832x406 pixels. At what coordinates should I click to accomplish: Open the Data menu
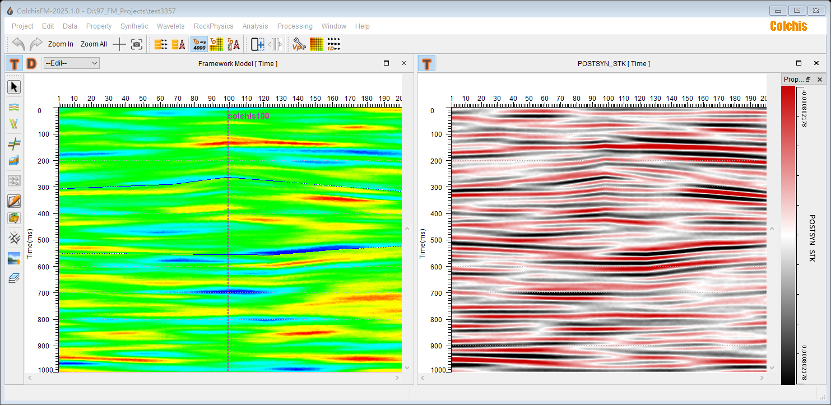click(x=70, y=26)
